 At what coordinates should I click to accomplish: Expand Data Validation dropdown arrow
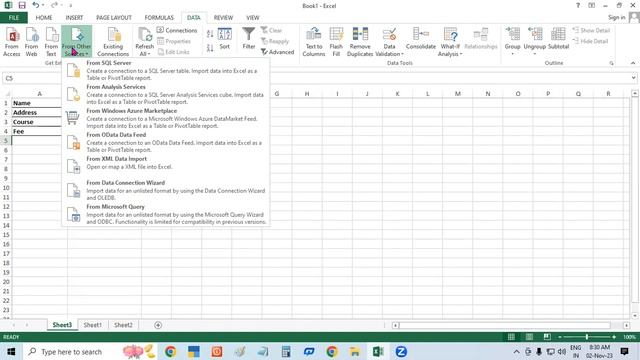coord(402,54)
